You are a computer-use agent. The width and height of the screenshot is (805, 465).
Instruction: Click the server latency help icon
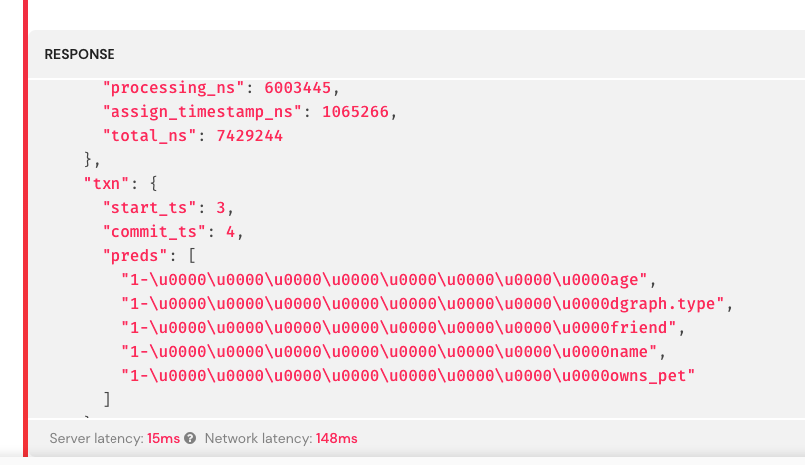[190, 438]
